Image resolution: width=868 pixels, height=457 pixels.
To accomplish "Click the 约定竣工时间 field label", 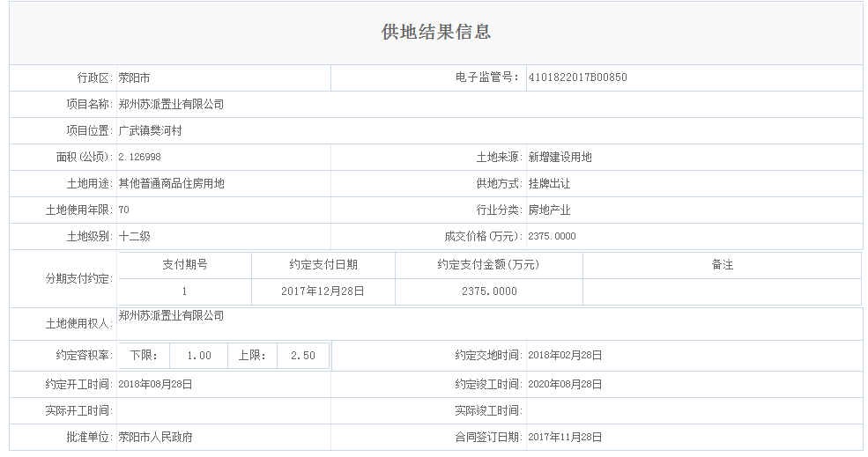I will pos(489,384).
